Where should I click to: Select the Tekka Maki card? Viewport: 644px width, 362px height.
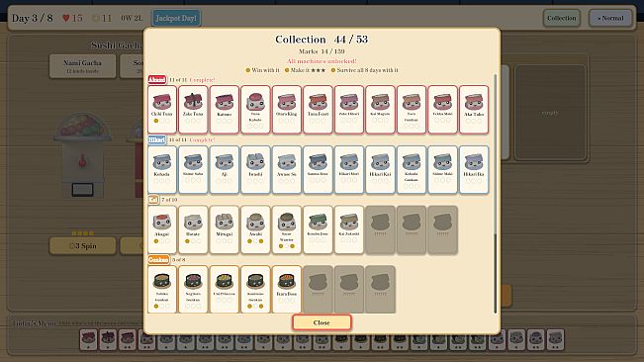coord(443,110)
